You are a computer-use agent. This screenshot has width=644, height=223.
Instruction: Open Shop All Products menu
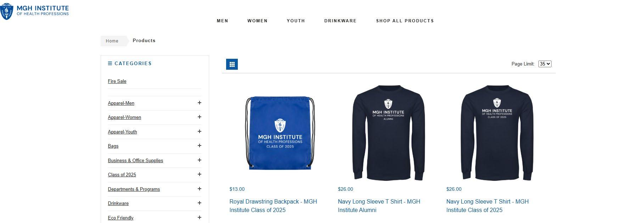[x=405, y=21]
